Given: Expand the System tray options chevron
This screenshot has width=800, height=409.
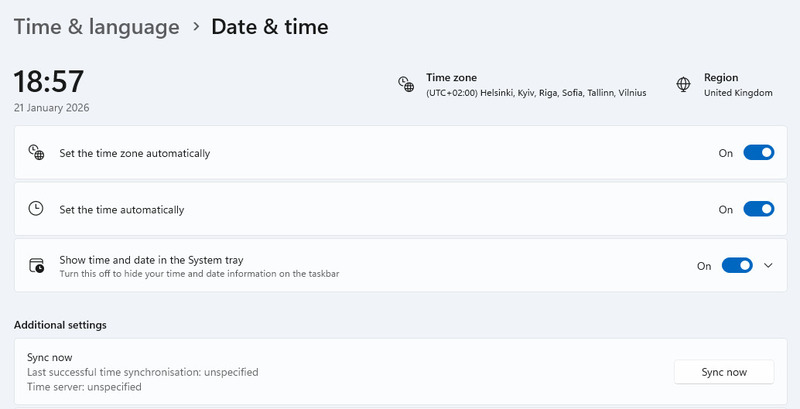Looking at the screenshot, I should coord(768,265).
